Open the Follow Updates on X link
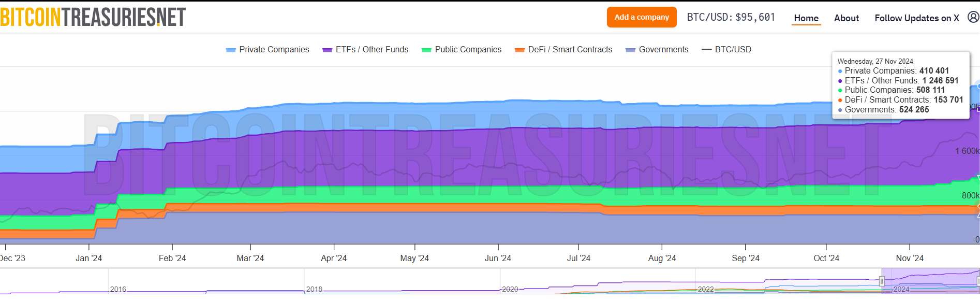Viewport: 980px width, 301px height. [916, 18]
